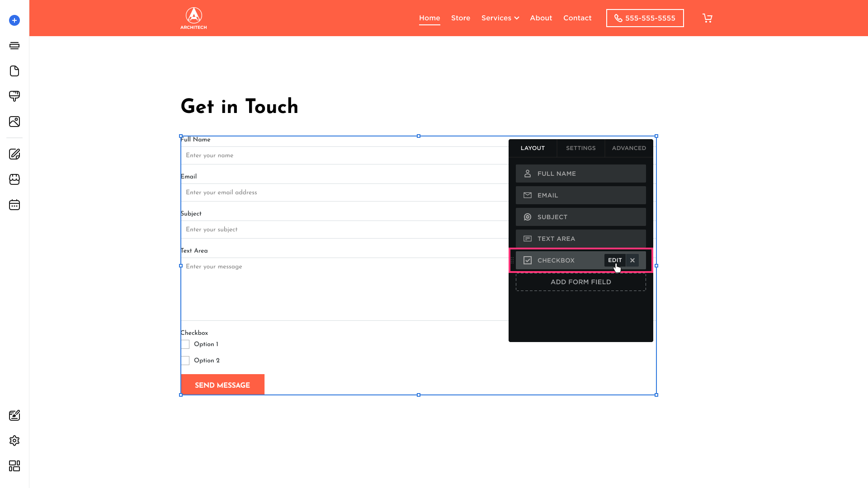Click the Send Message button
The height and width of the screenshot is (488, 868).
pyautogui.click(x=222, y=385)
